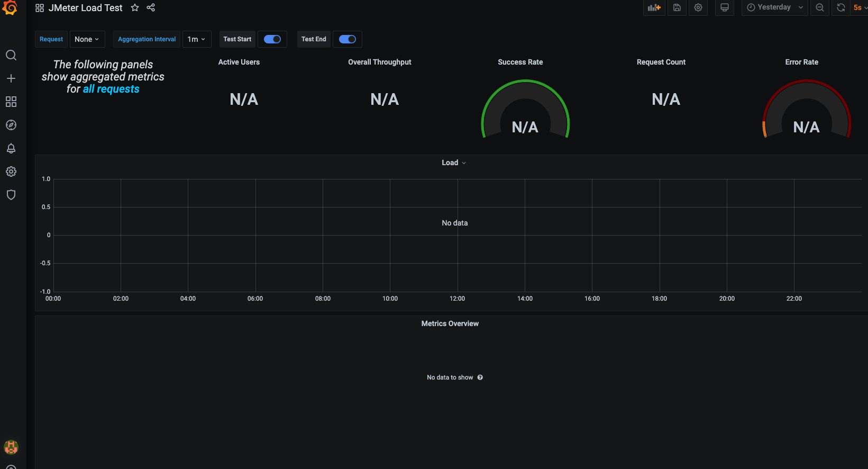
Task: Click the 12:00 time axis label
Action: coord(458,299)
